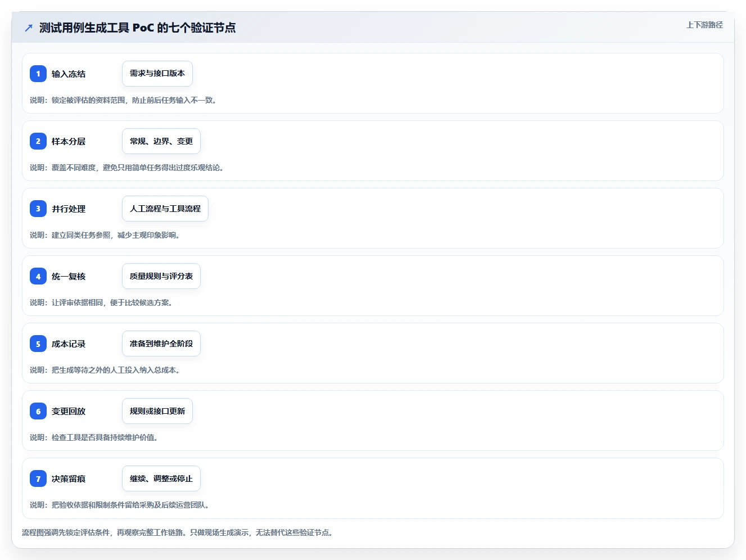The width and height of the screenshot is (746, 560).
Task: Click the description 把生成等待之外的人工投入
Action: tap(106, 370)
